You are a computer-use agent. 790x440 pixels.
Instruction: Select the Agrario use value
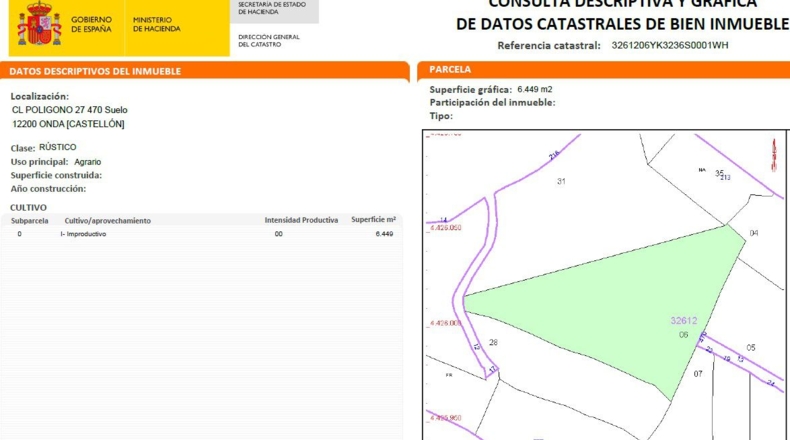tap(88, 162)
